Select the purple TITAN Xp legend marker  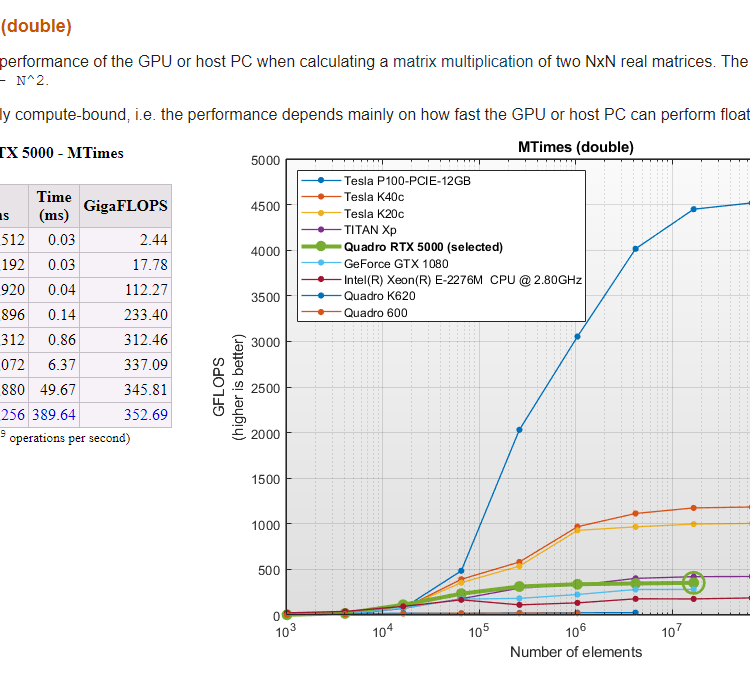point(321,230)
